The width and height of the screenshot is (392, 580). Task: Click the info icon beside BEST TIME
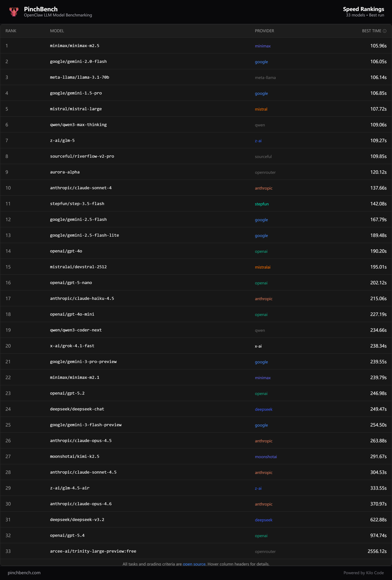pyautogui.click(x=385, y=31)
